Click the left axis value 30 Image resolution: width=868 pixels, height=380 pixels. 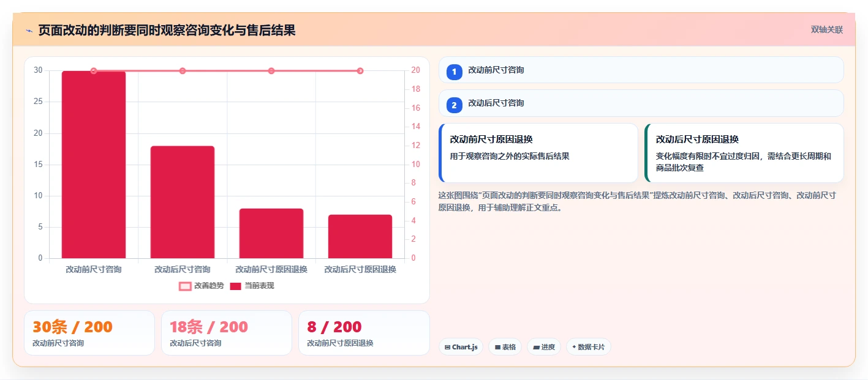click(38, 70)
